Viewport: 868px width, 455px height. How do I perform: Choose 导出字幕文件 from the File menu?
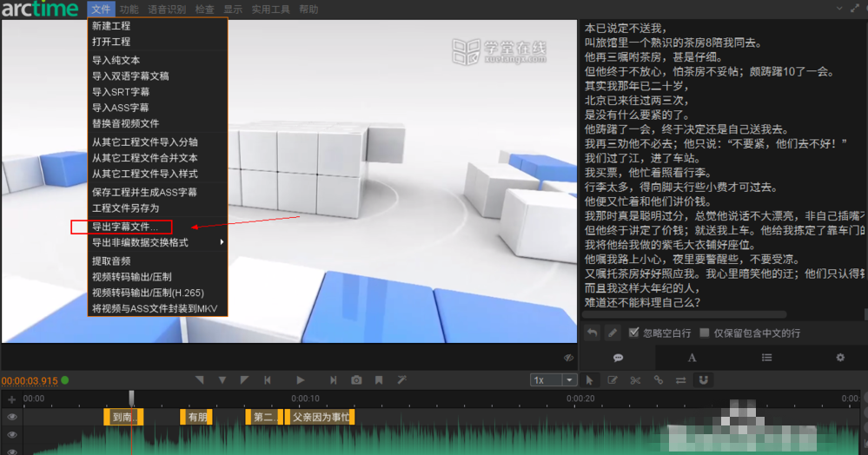[125, 227]
